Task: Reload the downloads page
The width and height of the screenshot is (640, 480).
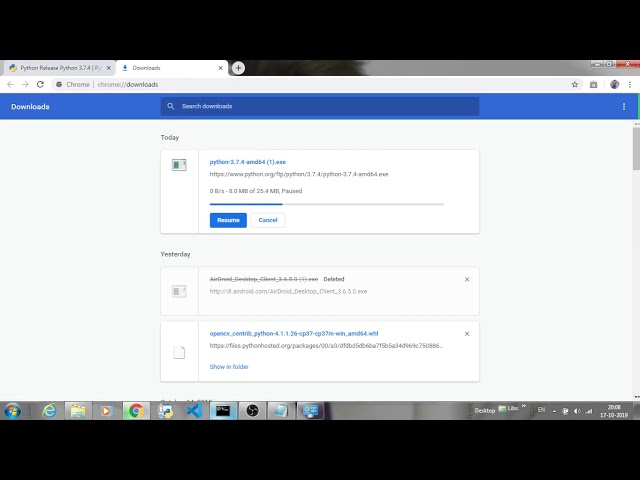Action: click(x=40, y=84)
